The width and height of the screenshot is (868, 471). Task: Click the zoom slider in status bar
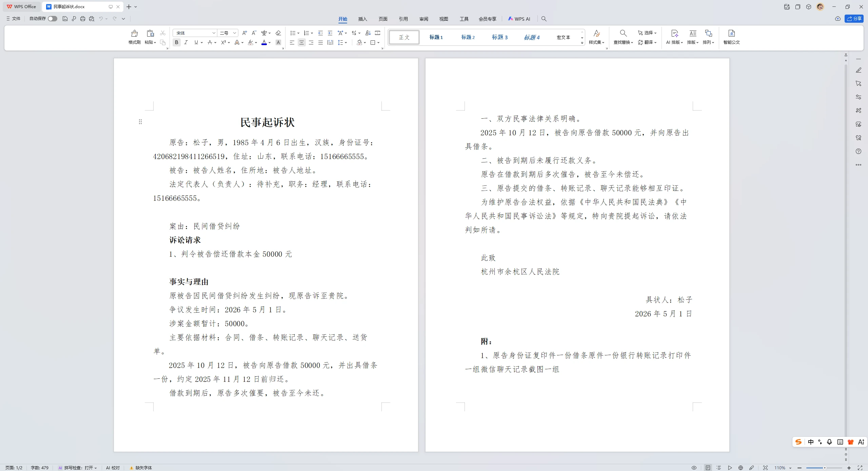point(824,468)
